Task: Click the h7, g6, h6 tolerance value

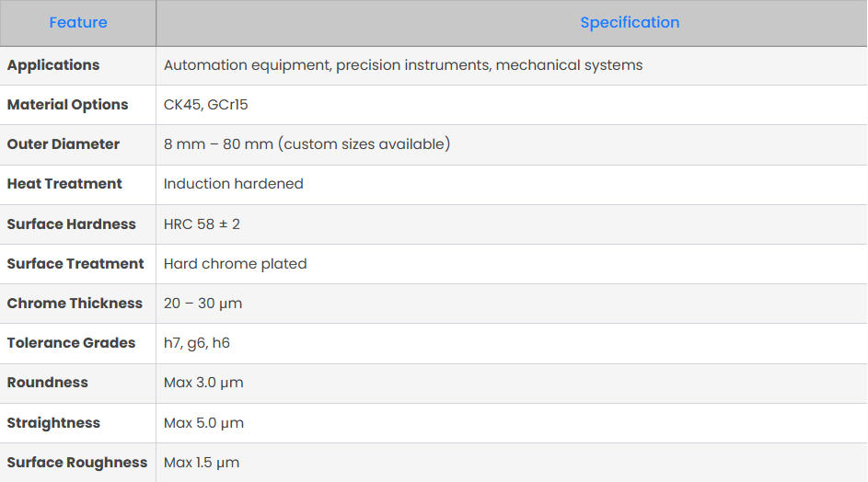Action: point(197,343)
